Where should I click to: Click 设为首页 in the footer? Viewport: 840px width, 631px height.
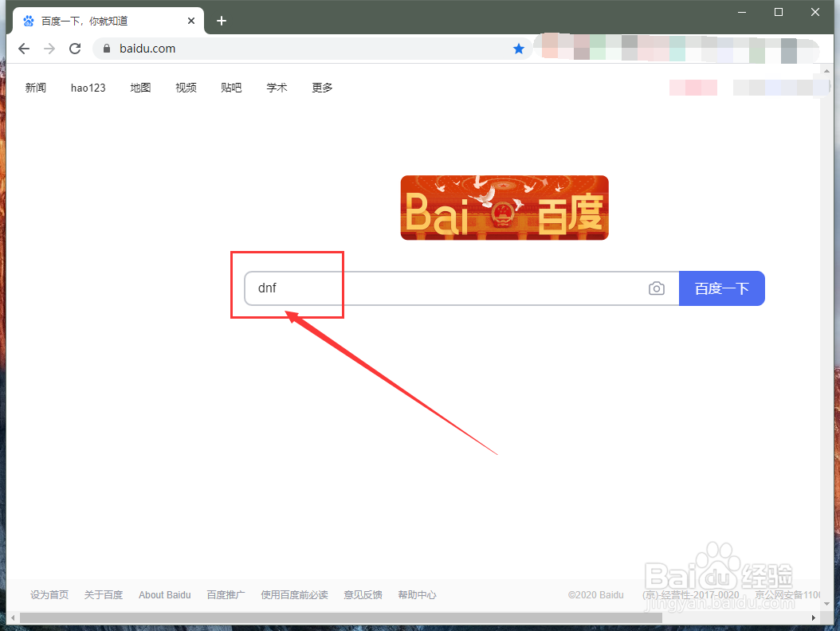tap(49, 594)
